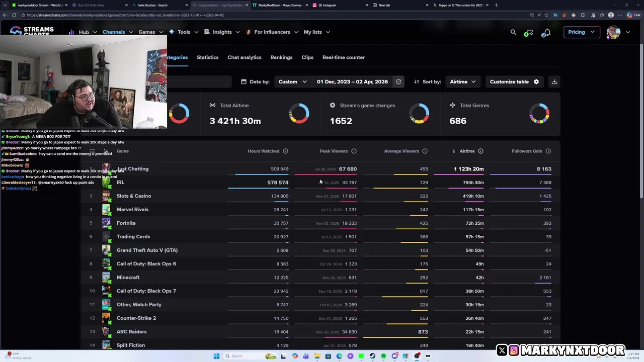Click the Airtime column info icon

point(480,151)
